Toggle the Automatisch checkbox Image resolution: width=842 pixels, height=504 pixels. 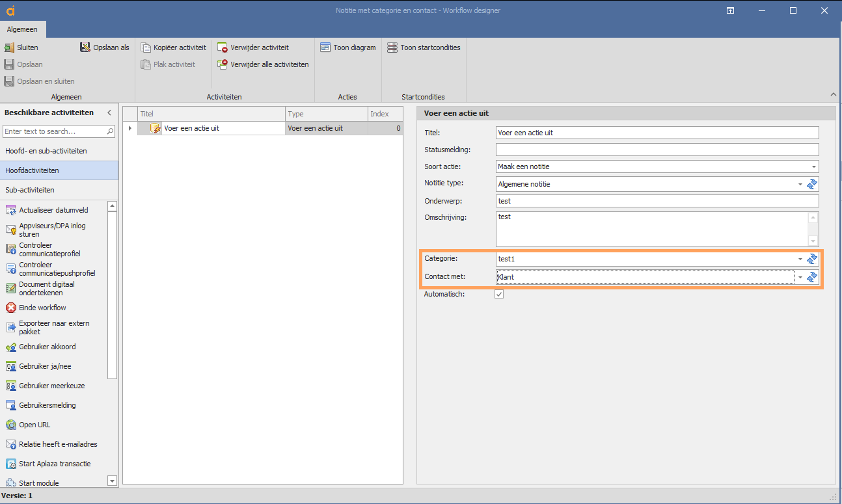[x=499, y=294]
